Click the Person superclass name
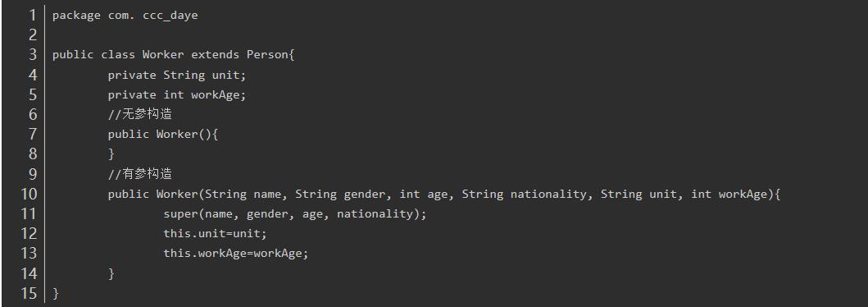This screenshot has width=868, height=307. 267,55
